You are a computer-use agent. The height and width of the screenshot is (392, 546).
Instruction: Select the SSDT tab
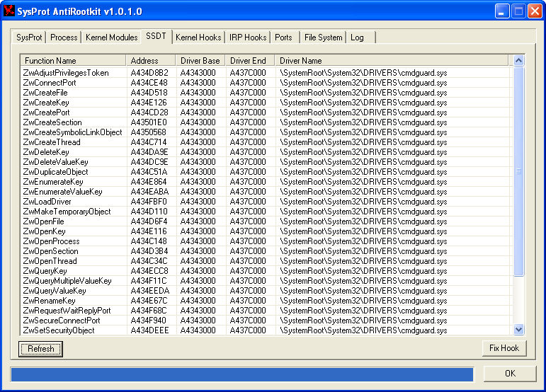click(156, 36)
